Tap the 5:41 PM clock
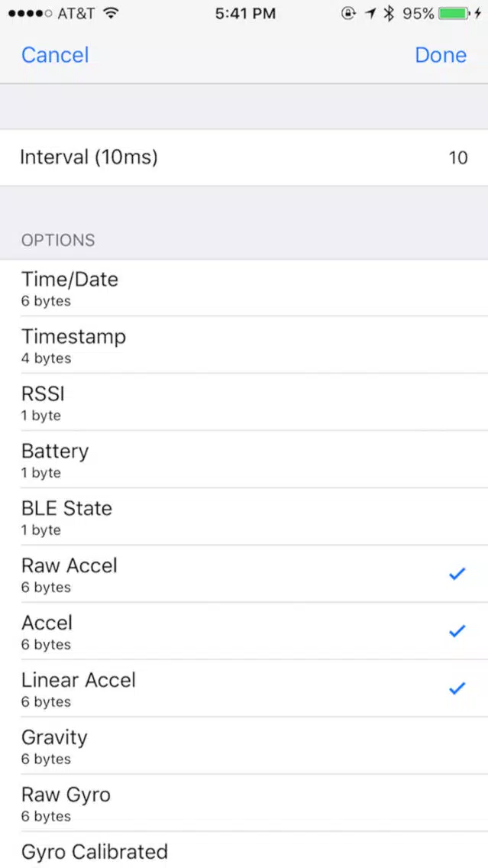Viewport: 488px width, 868px height. (245, 14)
